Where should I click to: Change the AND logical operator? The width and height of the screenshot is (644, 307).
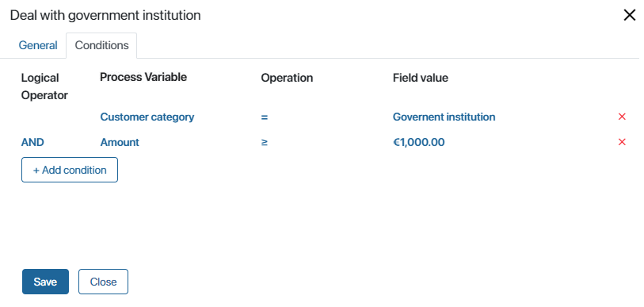pyautogui.click(x=32, y=142)
